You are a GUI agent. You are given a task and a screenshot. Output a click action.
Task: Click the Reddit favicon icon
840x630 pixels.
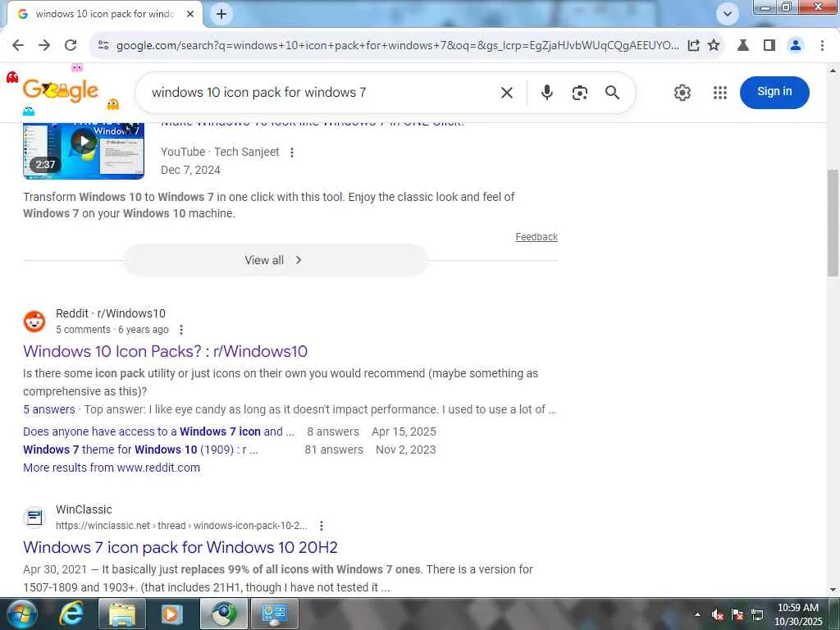34,321
